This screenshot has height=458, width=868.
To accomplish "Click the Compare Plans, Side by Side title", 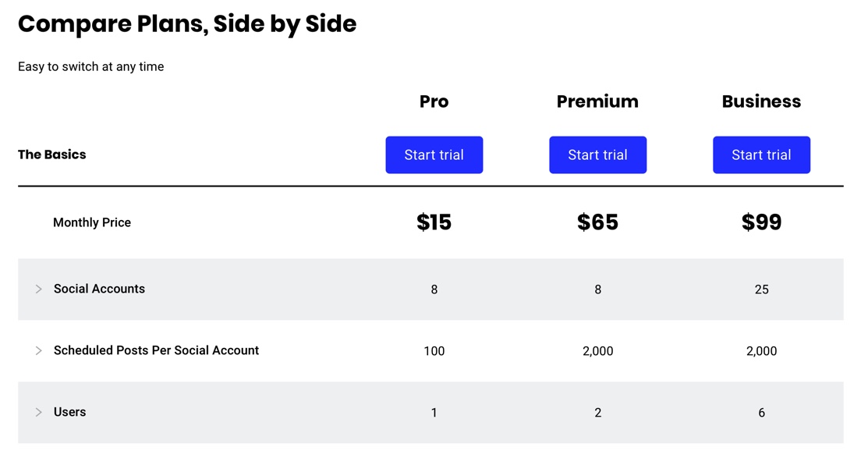I will pos(187,24).
